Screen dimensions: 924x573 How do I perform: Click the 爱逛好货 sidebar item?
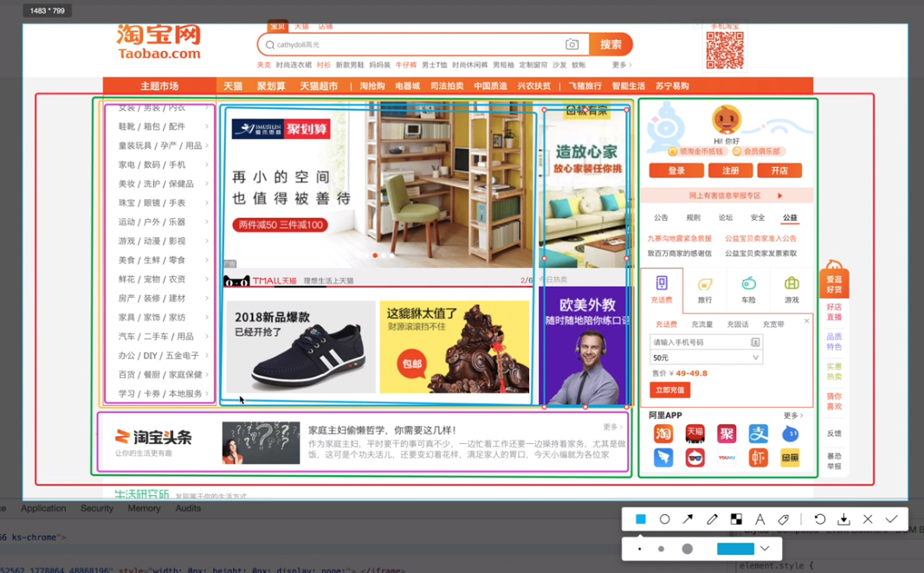pos(834,284)
